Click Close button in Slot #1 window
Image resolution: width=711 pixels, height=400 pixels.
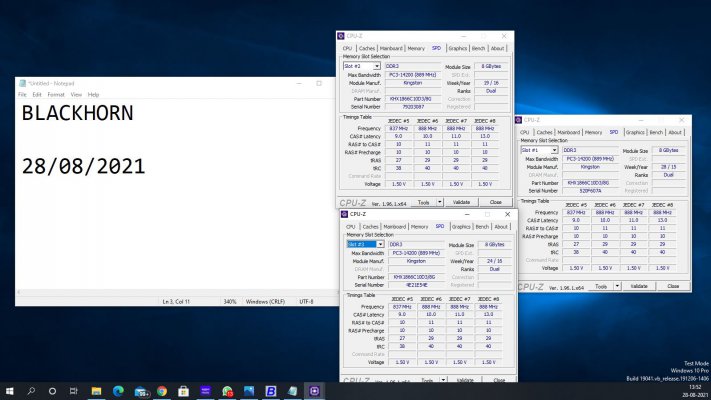pyautogui.click(x=673, y=286)
